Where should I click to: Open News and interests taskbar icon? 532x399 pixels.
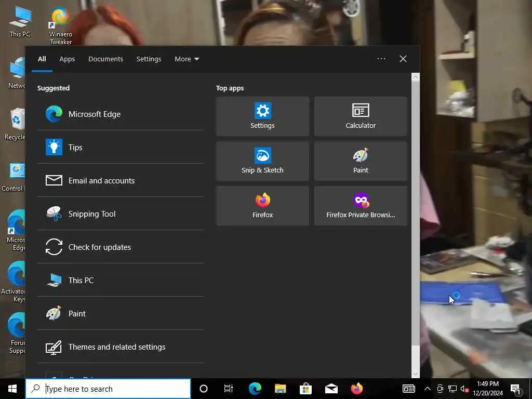click(409, 389)
